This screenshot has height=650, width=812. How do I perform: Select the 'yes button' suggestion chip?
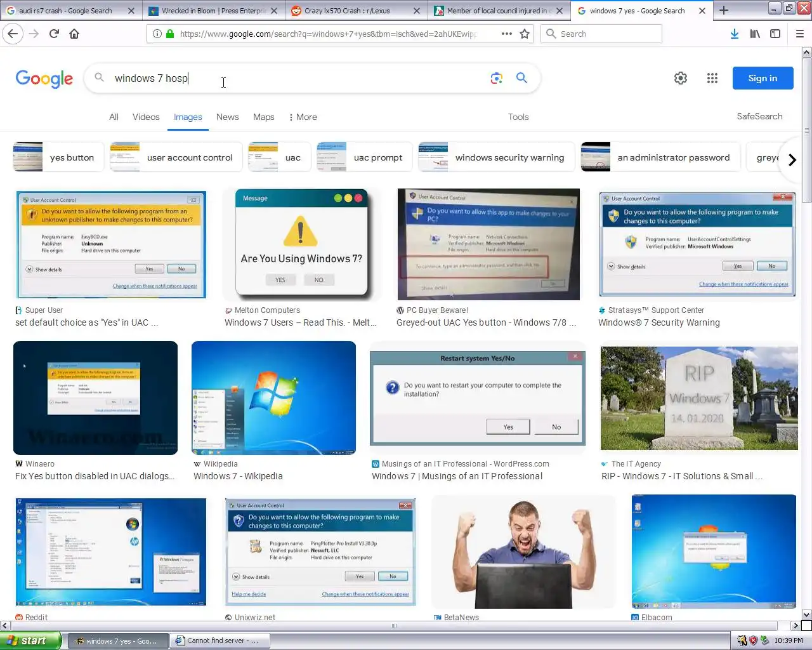click(58, 157)
